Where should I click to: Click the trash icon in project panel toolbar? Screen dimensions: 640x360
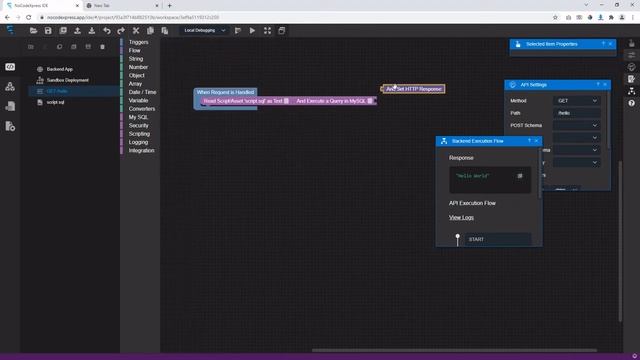(x=102, y=47)
